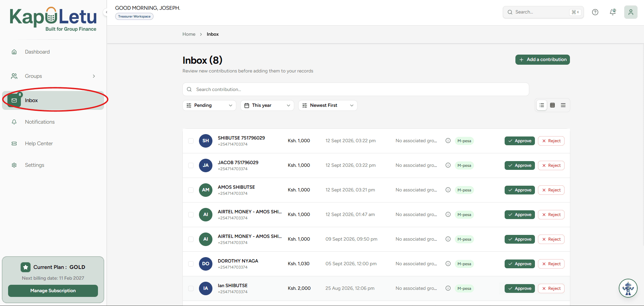Tick checkbox for SHIBUTSE 751796029 contribution

pos(191,141)
